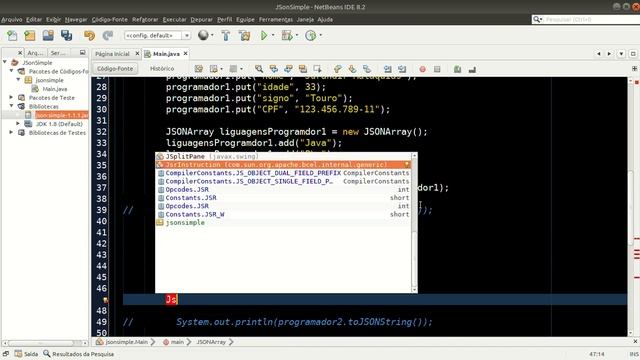Click the Find Next Occurrence icon
This screenshot has width=640, height=360.
(288, 69)
